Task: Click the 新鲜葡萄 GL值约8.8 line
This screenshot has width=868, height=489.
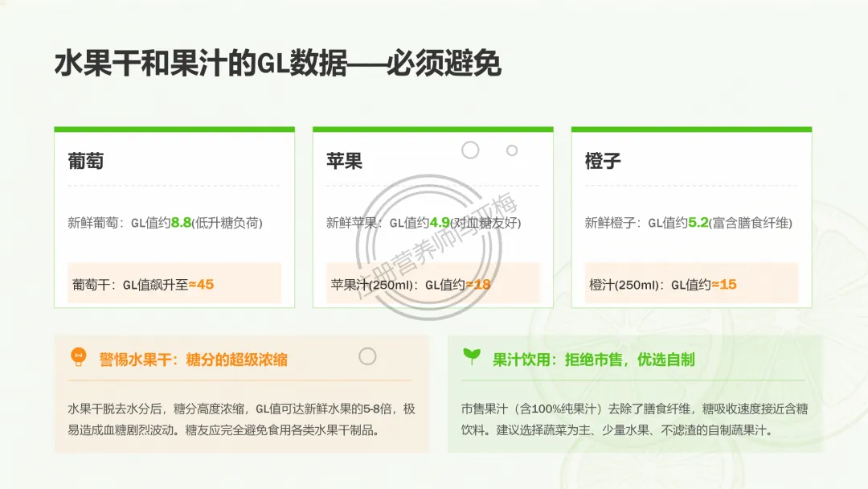Action: [165, 223]
